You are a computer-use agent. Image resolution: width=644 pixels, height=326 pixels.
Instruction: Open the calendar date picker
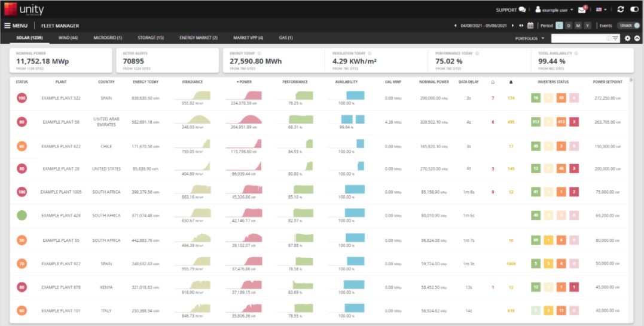[530, 26]
